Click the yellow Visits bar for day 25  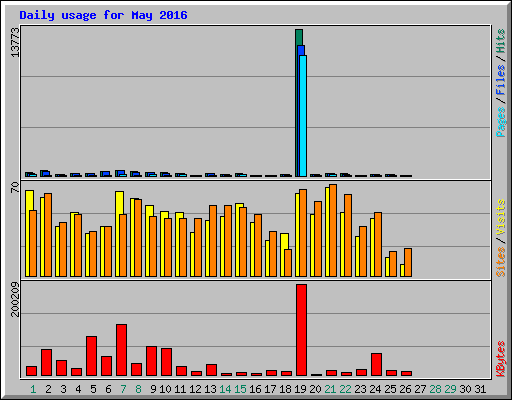pyautogui.click(x=387, y=267)
